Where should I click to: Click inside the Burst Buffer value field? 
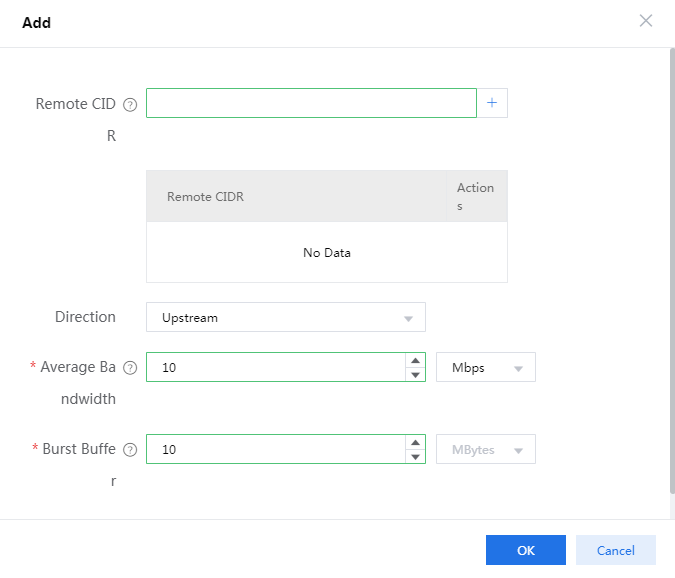(x=275, y=450)
